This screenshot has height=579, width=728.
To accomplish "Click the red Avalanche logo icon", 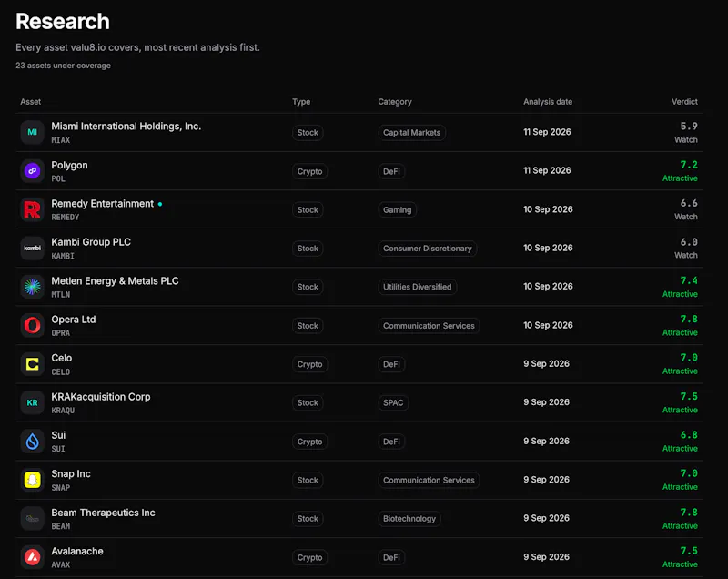I will (32, 557).
